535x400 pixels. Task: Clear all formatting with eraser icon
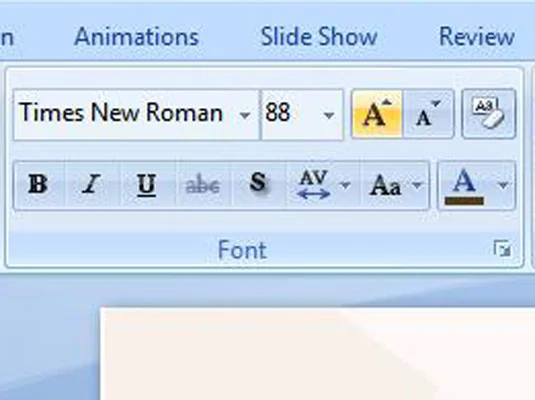[488, 114]
